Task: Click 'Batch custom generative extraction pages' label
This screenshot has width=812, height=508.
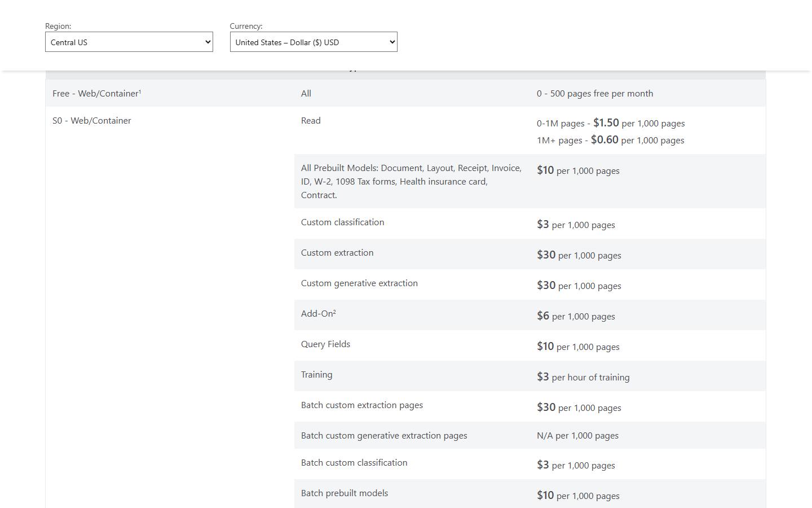Action: click(384, 435)
